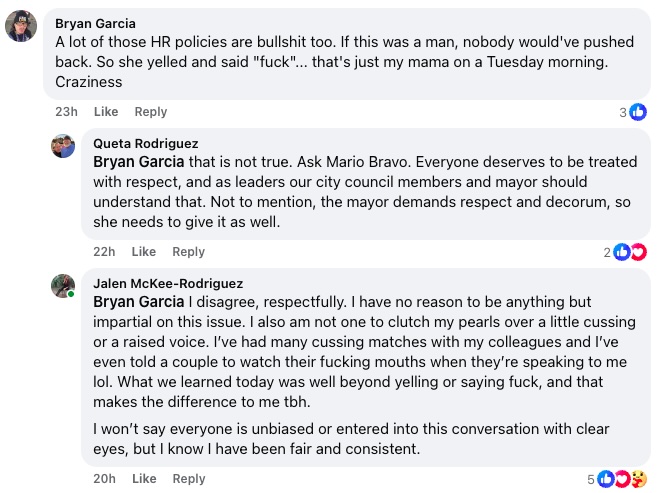Open Jalen McKee-Rodriguez author name link
The image size is (664, 493).
168,284
